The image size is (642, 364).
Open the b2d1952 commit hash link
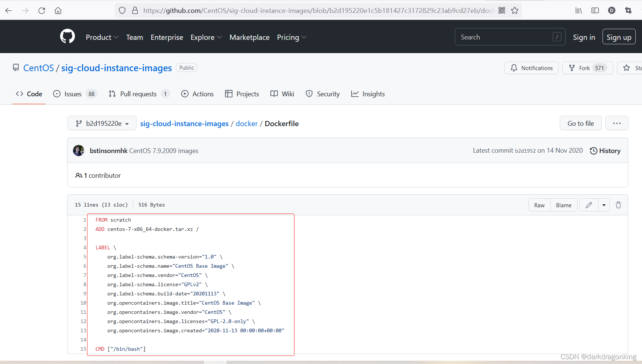point(525,151)
